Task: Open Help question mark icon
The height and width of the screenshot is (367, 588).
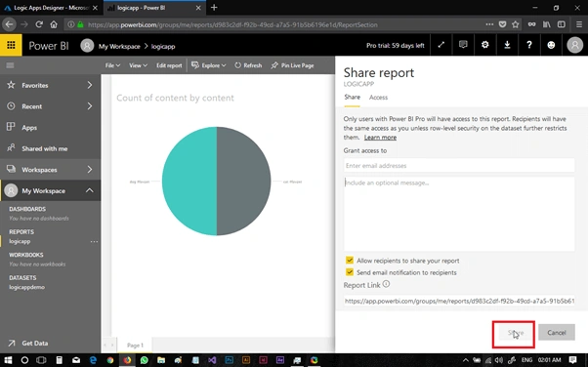Action: pyautogui.click(x=529, y=45)
